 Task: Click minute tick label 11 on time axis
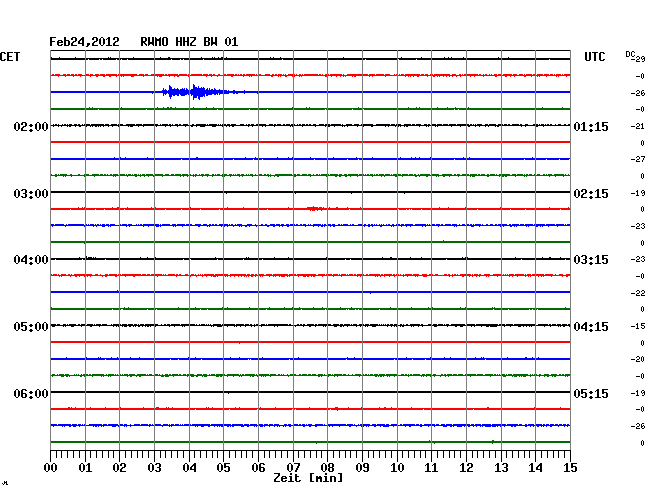tap(431, 468)
